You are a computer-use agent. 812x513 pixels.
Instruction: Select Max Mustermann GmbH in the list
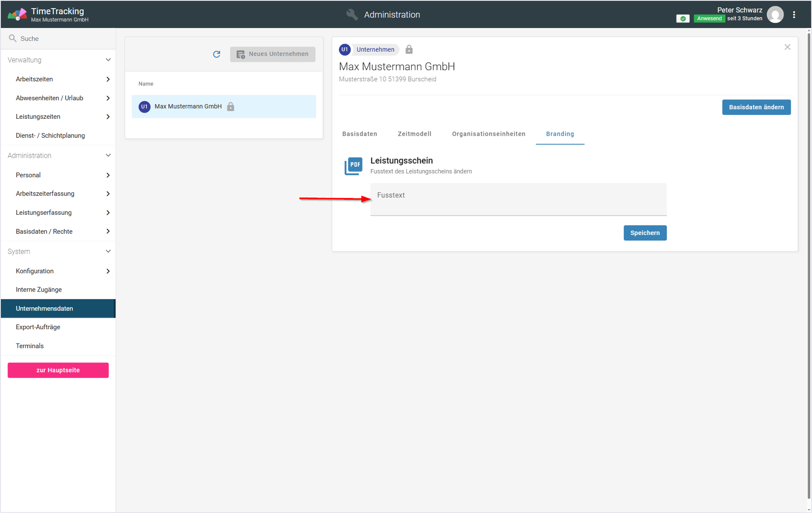coord(188,106)
